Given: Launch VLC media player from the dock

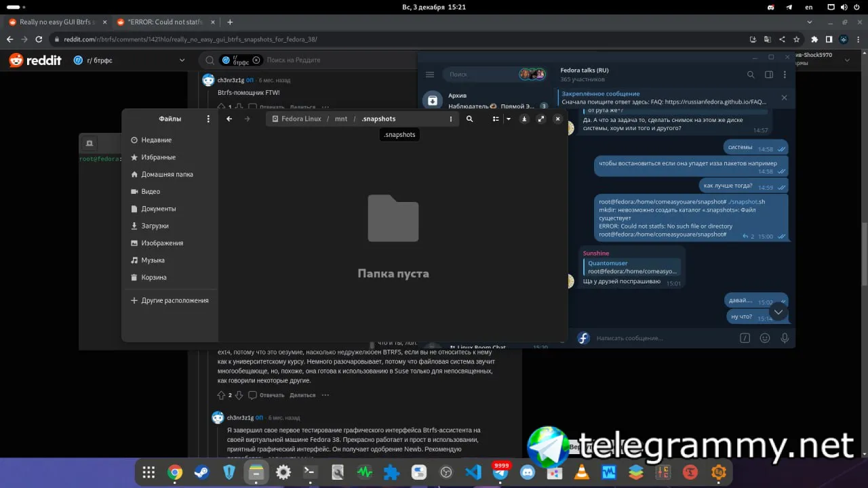Looking at the screenshot, I should click(x=582, y=472).
